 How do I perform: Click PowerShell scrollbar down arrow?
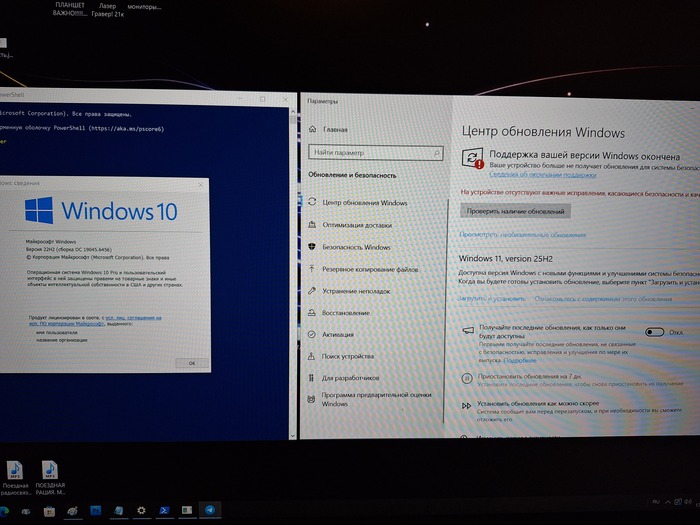292,435
